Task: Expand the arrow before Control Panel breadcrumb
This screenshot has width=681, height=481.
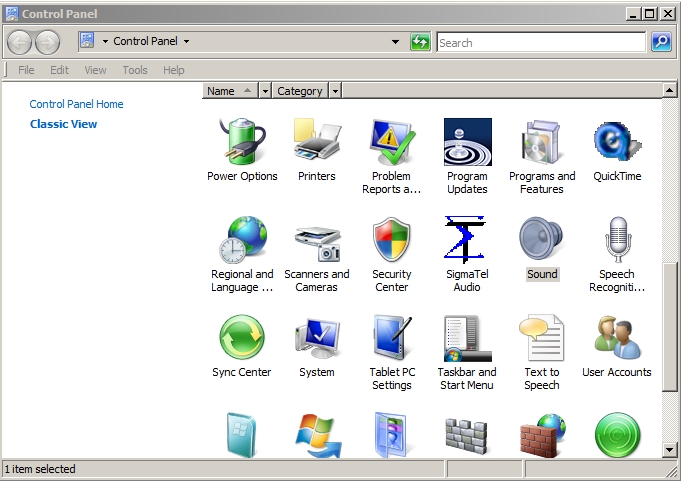Action: pos(105,42)
